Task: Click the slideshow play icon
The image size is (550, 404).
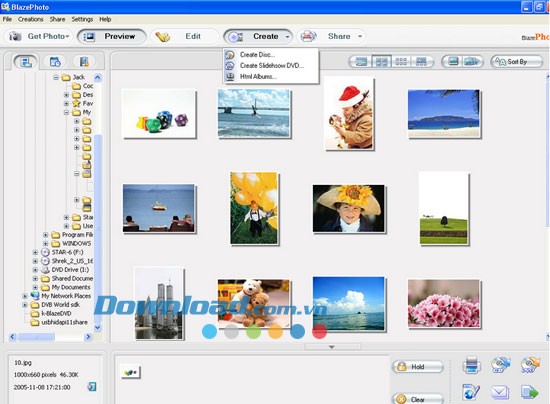Action: 472,62
